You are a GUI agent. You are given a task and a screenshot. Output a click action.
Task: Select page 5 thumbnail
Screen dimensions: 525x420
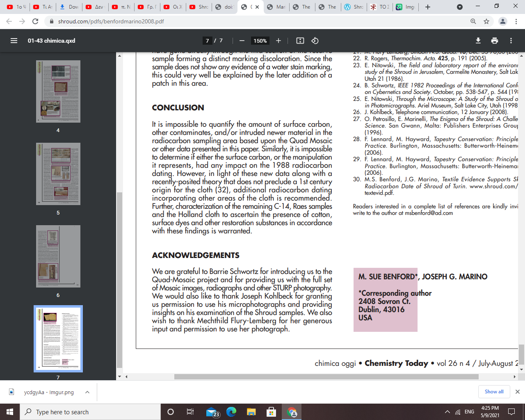[58, 174]
